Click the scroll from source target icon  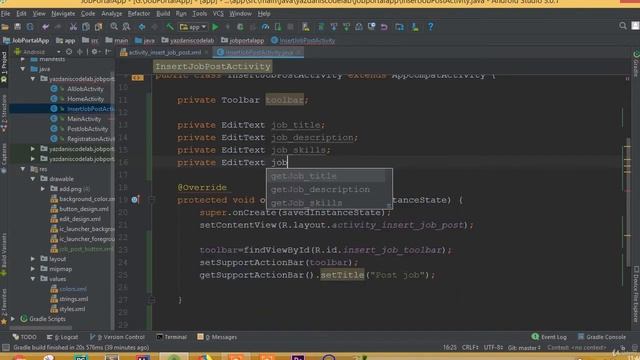pyautogui.click(x=69, y=52)
